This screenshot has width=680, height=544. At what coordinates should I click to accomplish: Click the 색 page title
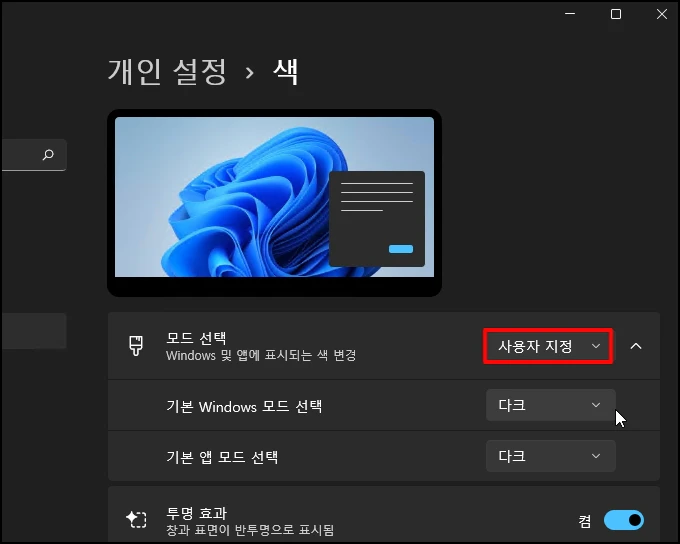(x=286, y=72)
